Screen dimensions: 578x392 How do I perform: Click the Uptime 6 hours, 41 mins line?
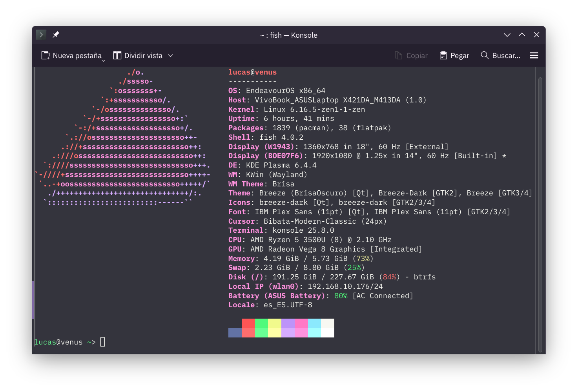coord(281,119)
